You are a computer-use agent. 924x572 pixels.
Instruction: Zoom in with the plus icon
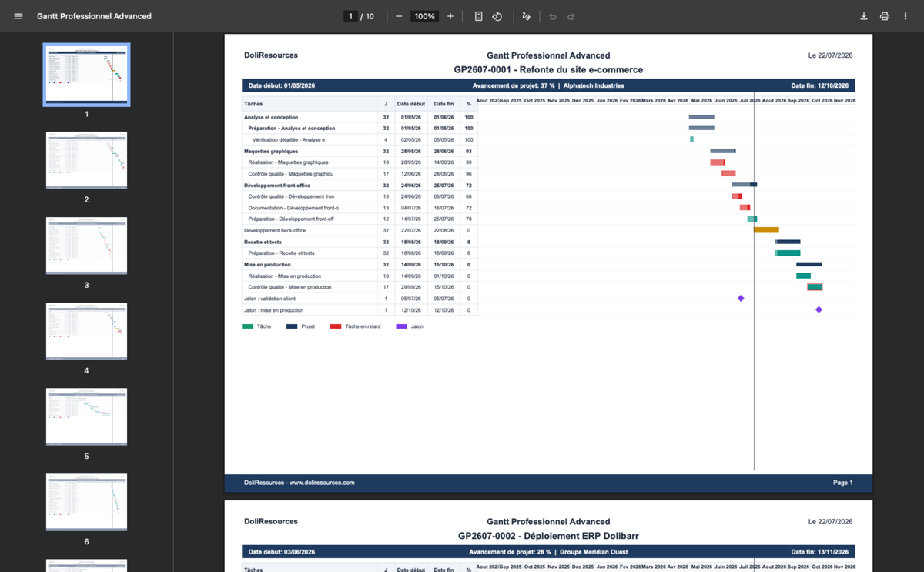pyautogui.click(x=450, y=16)
